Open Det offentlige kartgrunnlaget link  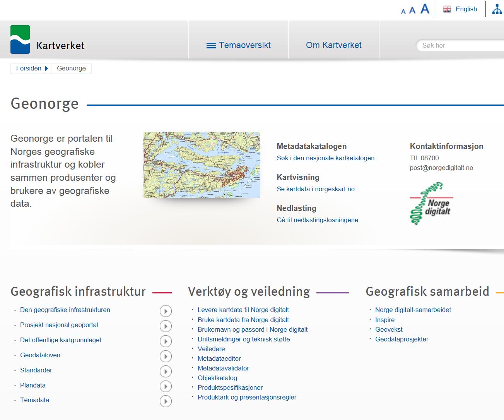(61, 340)
